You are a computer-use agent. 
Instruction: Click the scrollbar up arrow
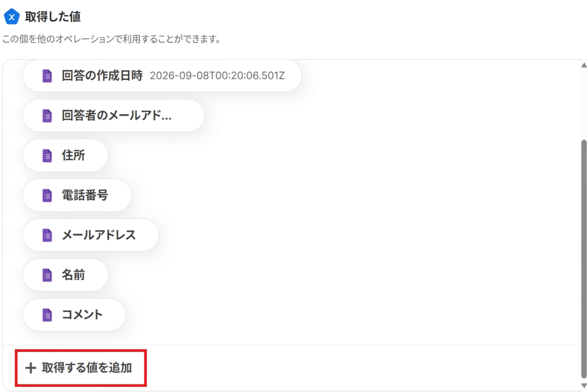584,65
